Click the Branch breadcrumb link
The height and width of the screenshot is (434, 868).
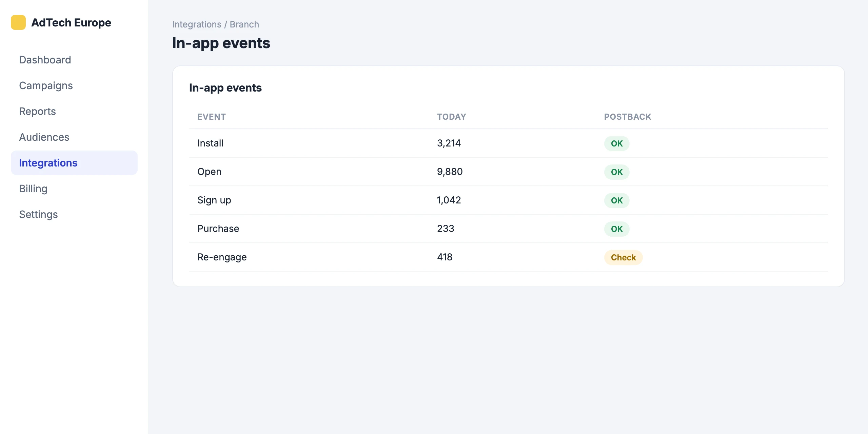coord(244,24)
